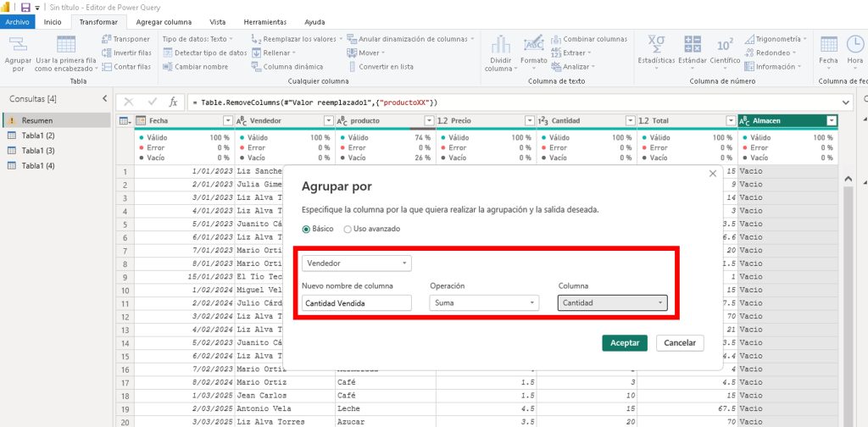Select the Básico radio option
Viewport: 868px width, 427px height.
tap(307, 229)
